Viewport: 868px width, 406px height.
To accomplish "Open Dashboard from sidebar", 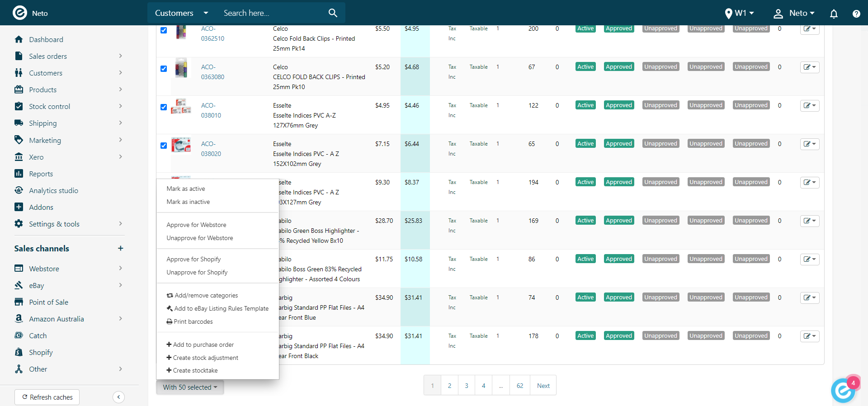I will pyautogui.click(x=46, y=39).
